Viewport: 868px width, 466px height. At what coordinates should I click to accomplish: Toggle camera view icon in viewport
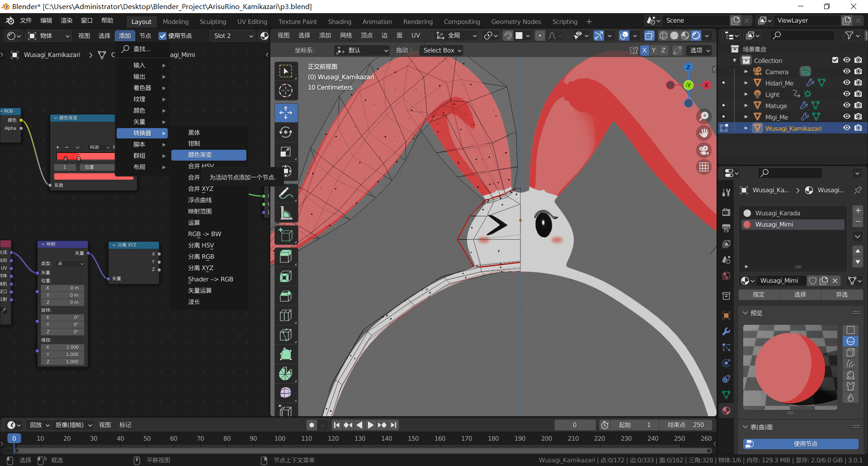tap(704, 150)
